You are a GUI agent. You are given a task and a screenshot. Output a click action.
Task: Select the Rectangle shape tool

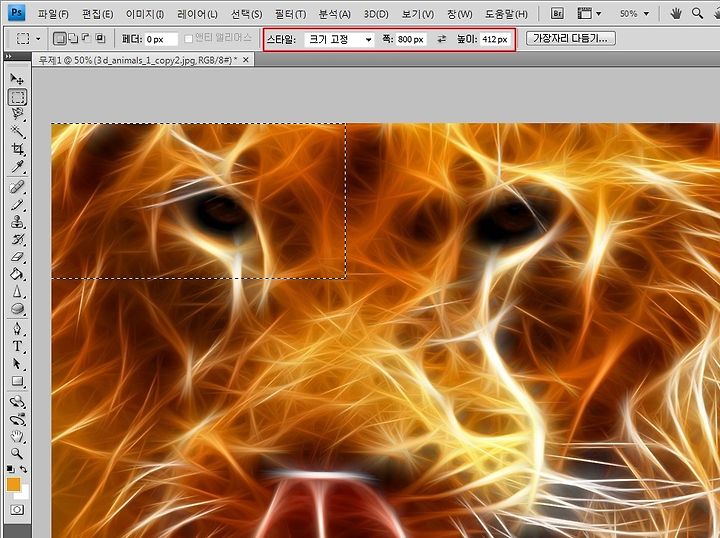point(17,381)
